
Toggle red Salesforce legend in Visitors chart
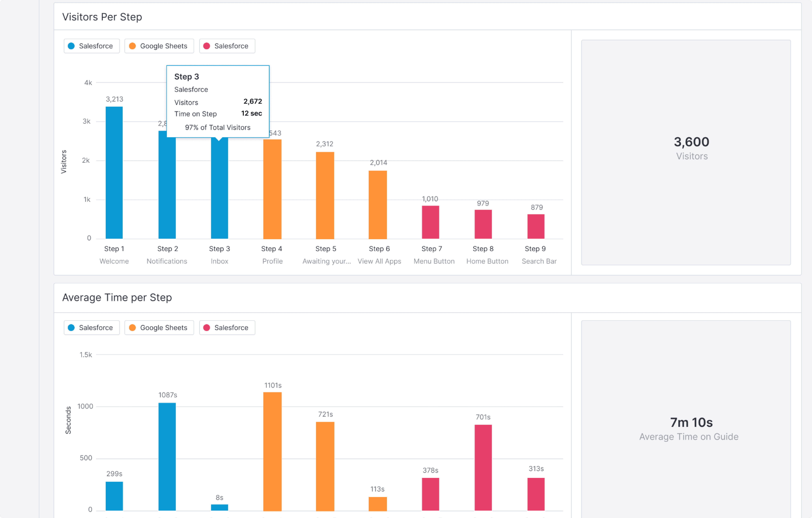[227, 46]
